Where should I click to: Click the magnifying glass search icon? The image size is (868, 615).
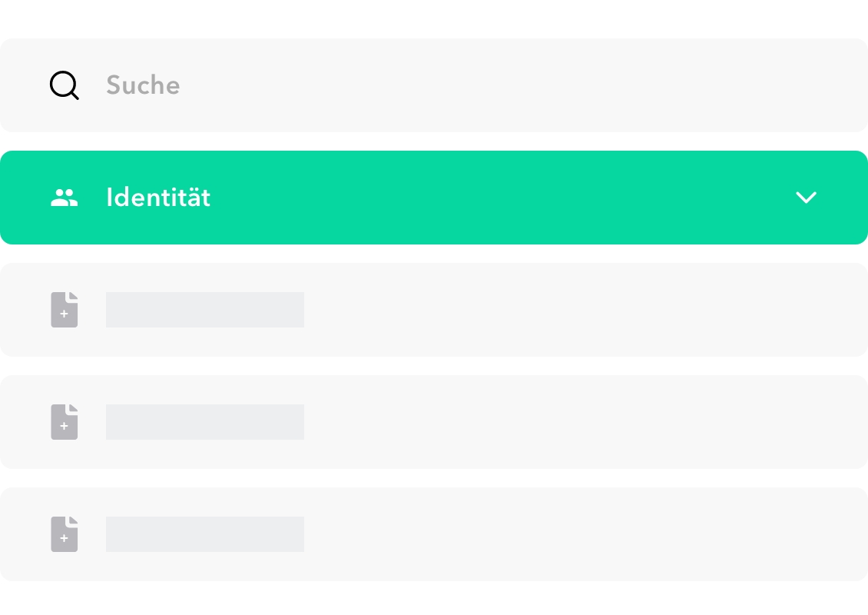pos(65,85)
